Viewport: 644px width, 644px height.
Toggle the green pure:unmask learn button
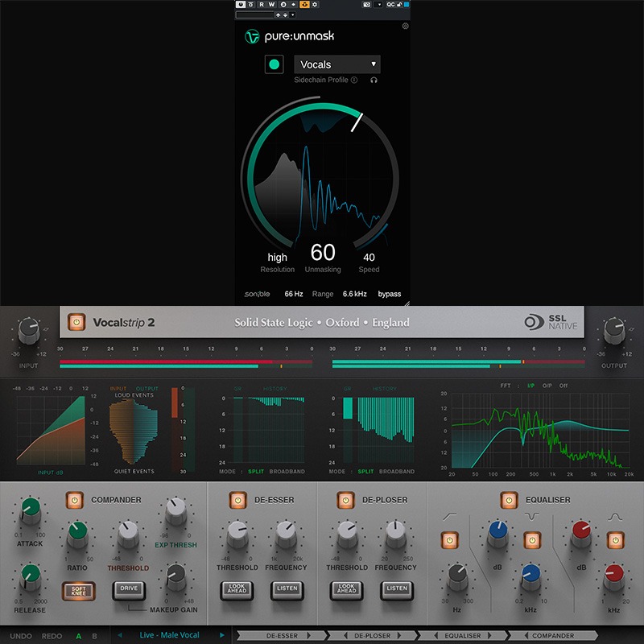click(274, 64)
